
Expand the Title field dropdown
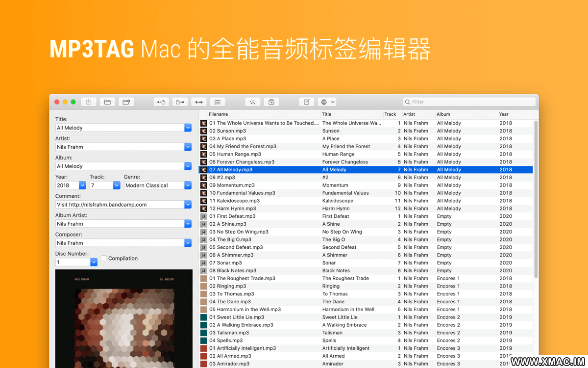188,128
